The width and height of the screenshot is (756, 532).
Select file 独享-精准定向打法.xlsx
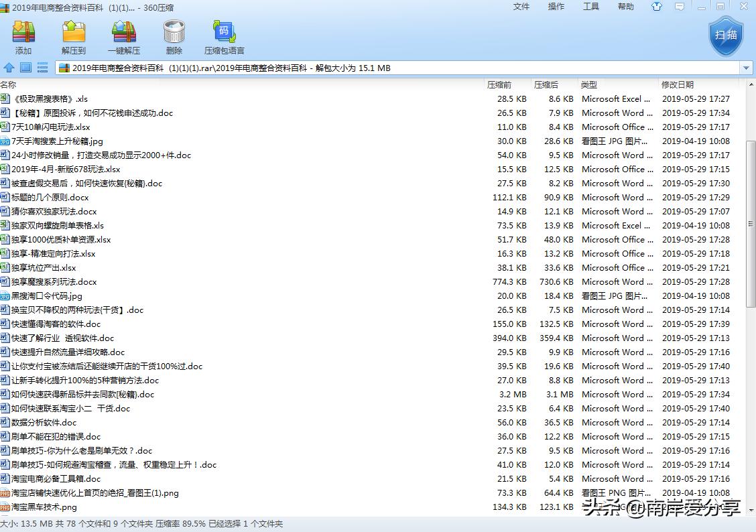click(54, 253)
